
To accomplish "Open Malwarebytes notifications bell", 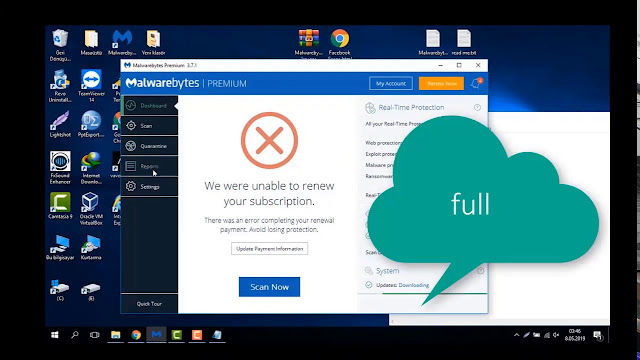I will 476,83.
